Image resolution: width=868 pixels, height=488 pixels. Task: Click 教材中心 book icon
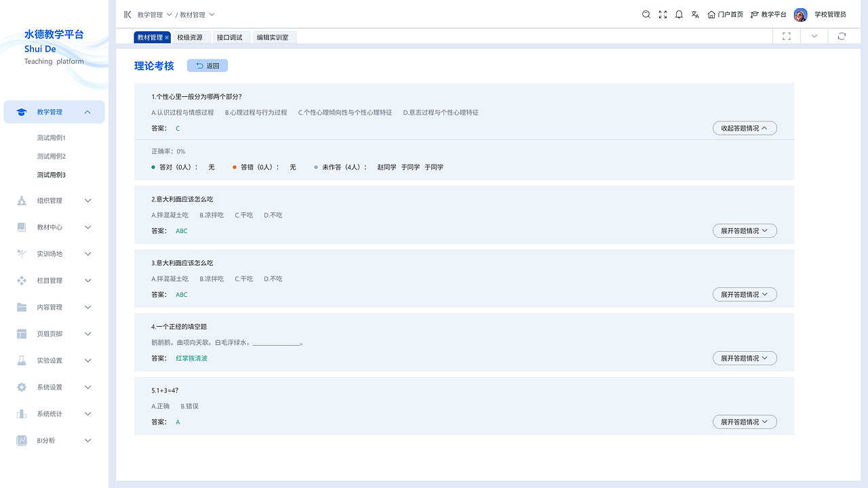22,227
